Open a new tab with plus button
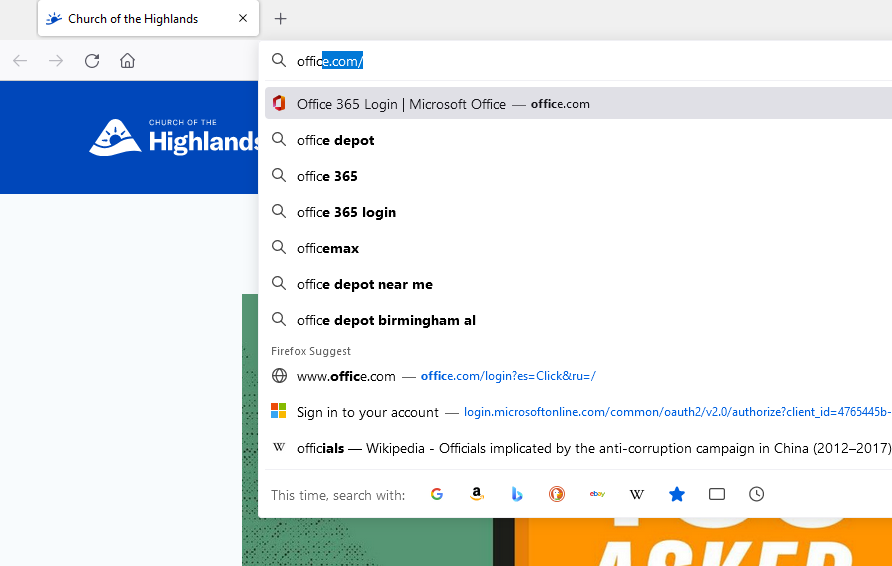The image size is (892, 566). tap(281, 19)
